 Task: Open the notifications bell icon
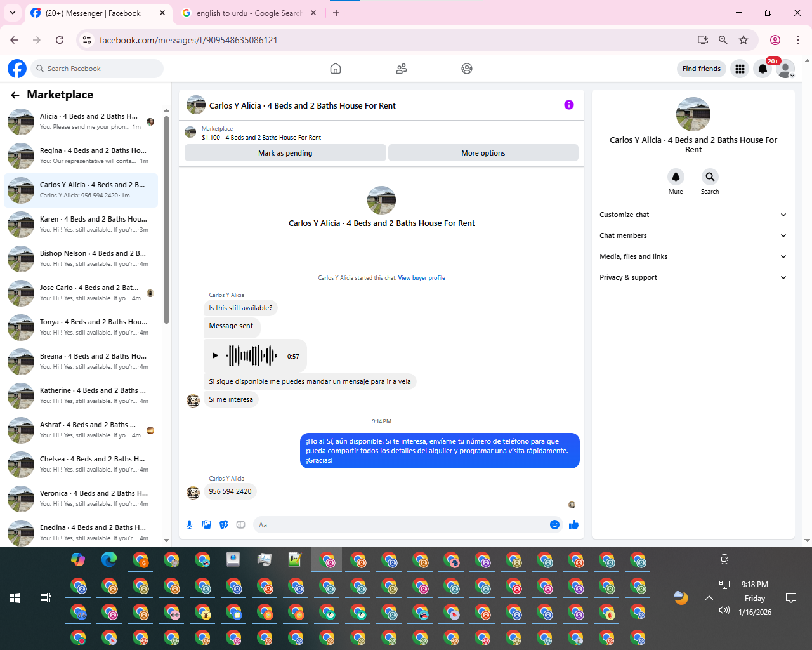(763, 69)
